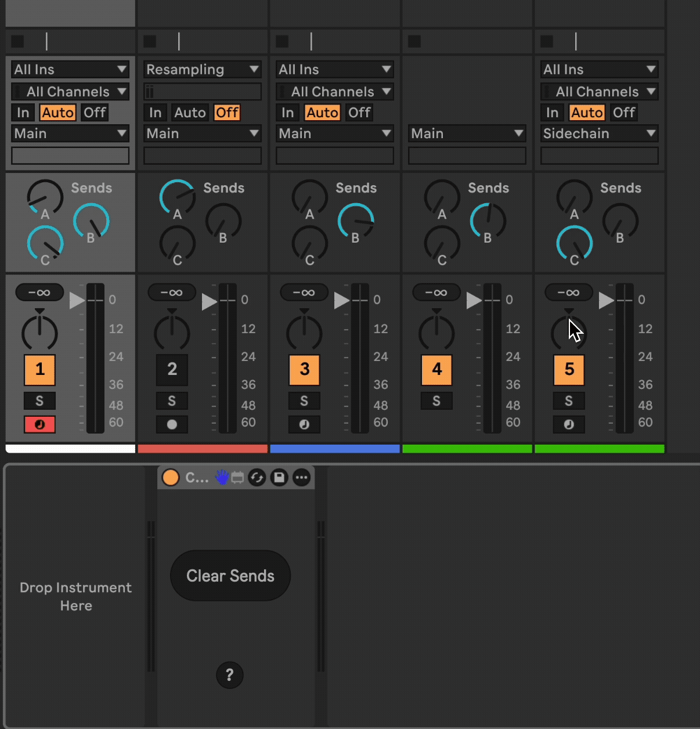This screenshot has height=729, width=700.
Task: Open track 5 Sidechain output dropdown
Action: point(600,133)
